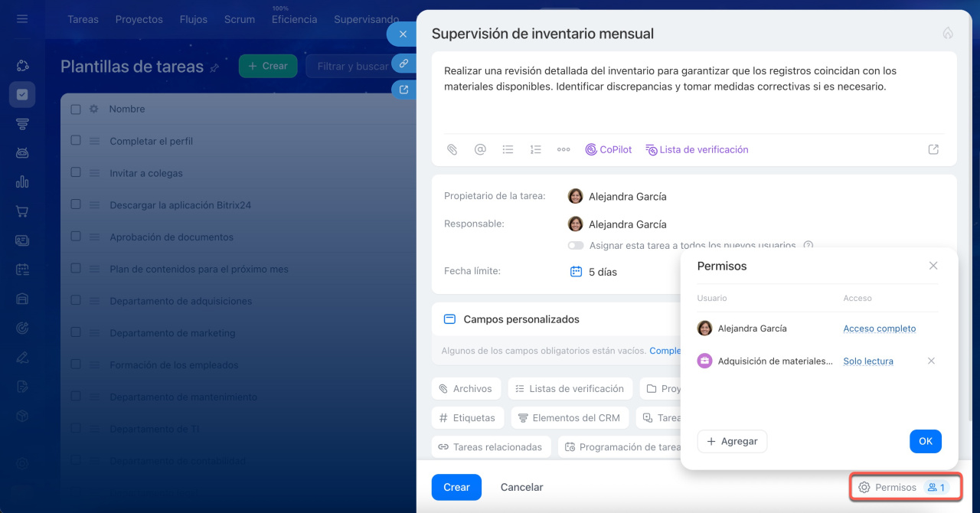Open row menu for Aprobación de documentos
980x513 pixels.
coord(95,237)
